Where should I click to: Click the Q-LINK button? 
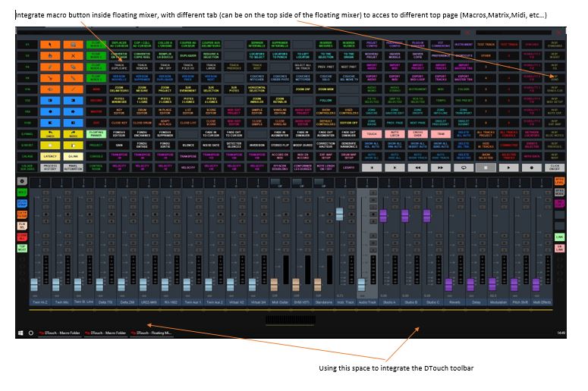[73, 157]
